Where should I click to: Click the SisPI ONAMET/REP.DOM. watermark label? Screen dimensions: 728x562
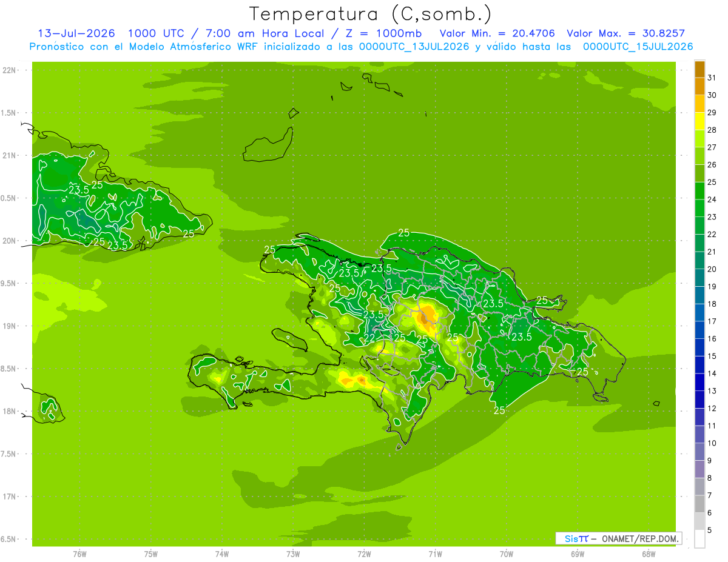(x=618, y=538)
